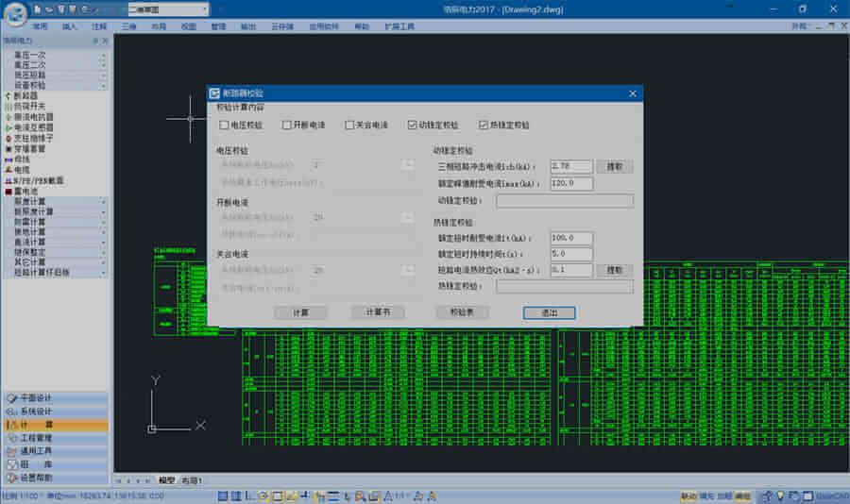The height and width of the screenshot is (504, 850).
Task: Select the 断路器 item in sidebar
Action: 26,95
